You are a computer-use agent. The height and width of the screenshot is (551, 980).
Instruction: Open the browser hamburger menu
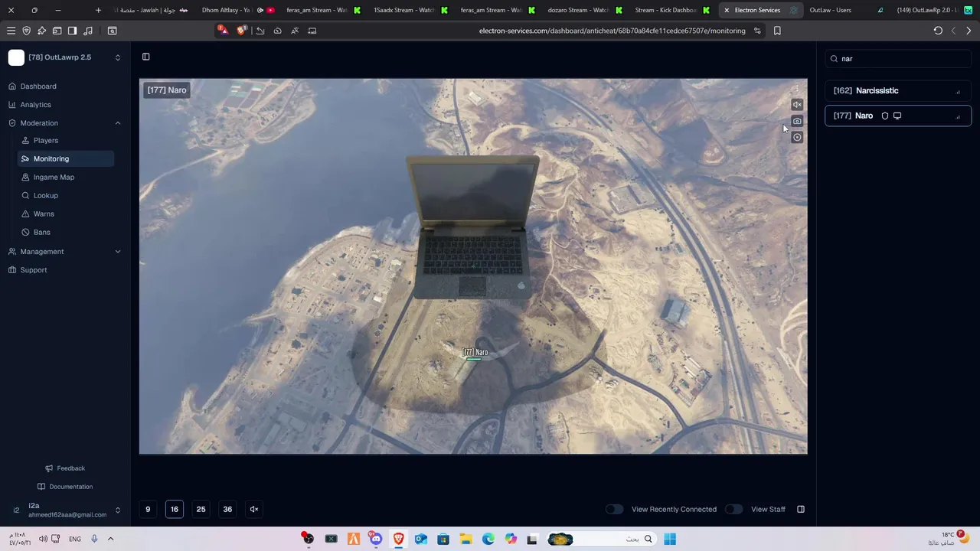click(11, 31)
